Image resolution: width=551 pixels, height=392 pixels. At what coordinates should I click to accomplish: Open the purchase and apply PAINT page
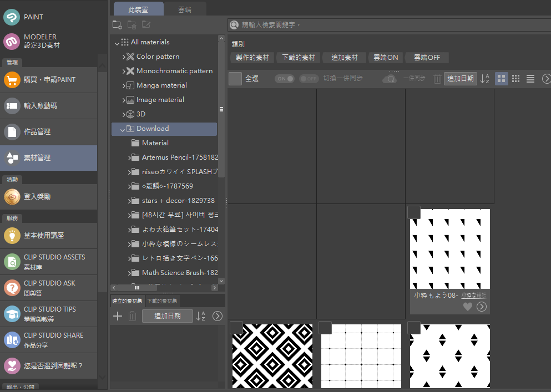pyautogui.click(x=48, y=80)
